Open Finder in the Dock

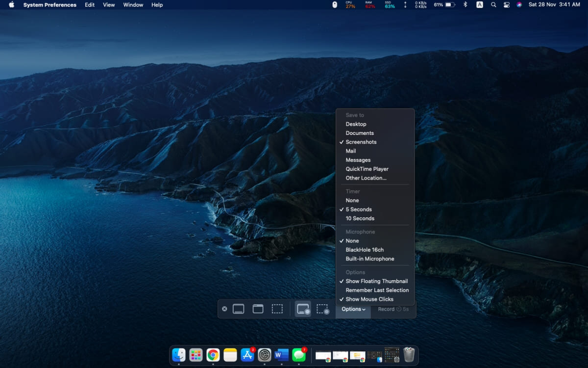click(179, 355)
